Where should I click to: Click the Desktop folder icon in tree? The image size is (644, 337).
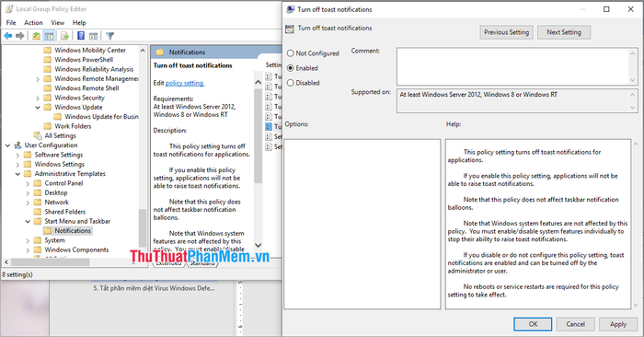coord(38,192)
